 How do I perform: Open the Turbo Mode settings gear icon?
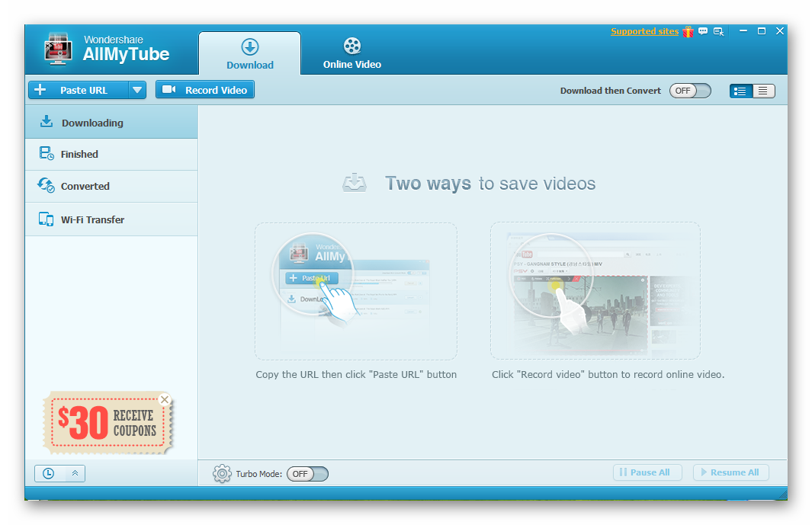222,474
